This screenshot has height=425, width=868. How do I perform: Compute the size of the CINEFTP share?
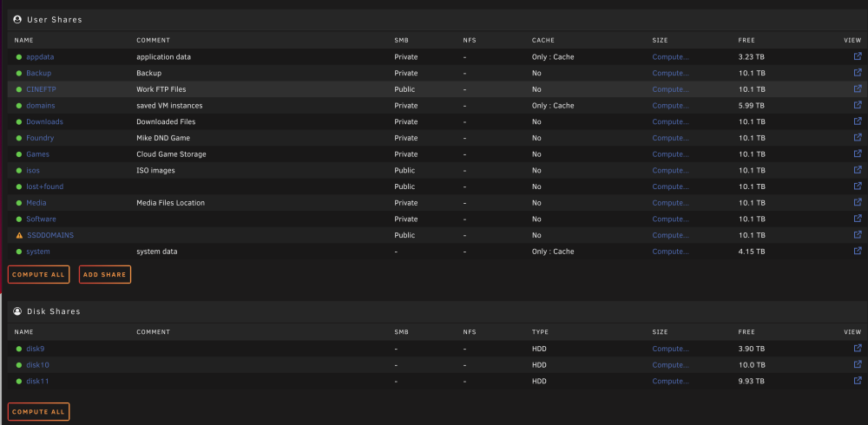pos(670,89)
